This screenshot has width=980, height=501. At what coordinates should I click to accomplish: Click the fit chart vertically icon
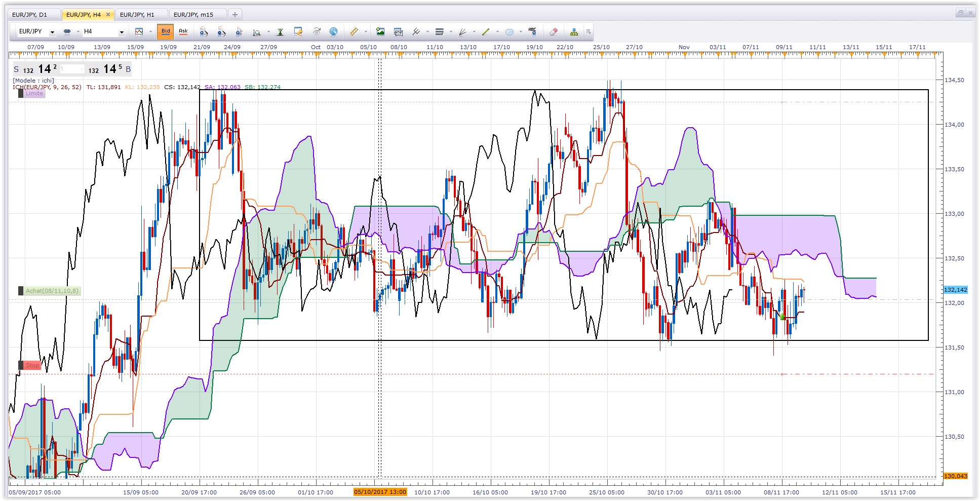click(x=280, y=32)
